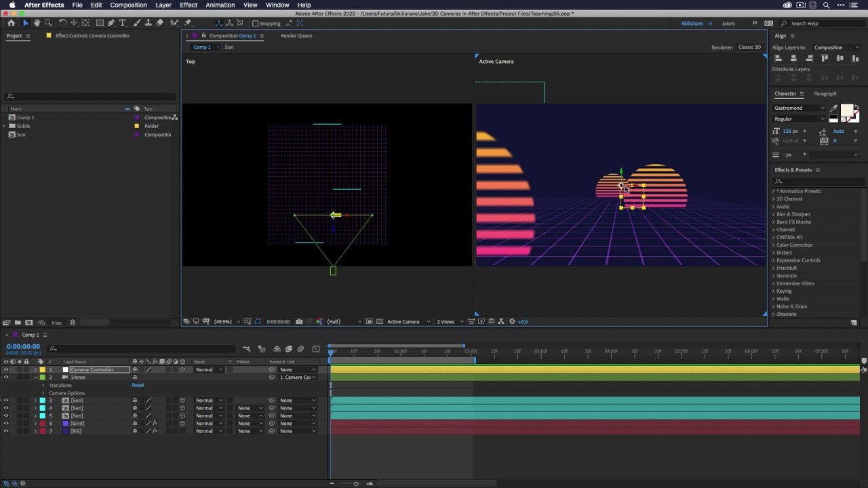Open the Animation menu

(220, 5)
